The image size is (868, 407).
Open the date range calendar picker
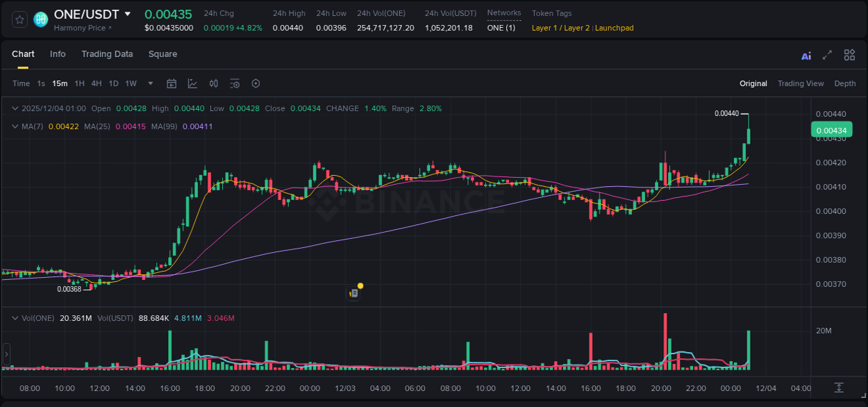click(172, 83)
